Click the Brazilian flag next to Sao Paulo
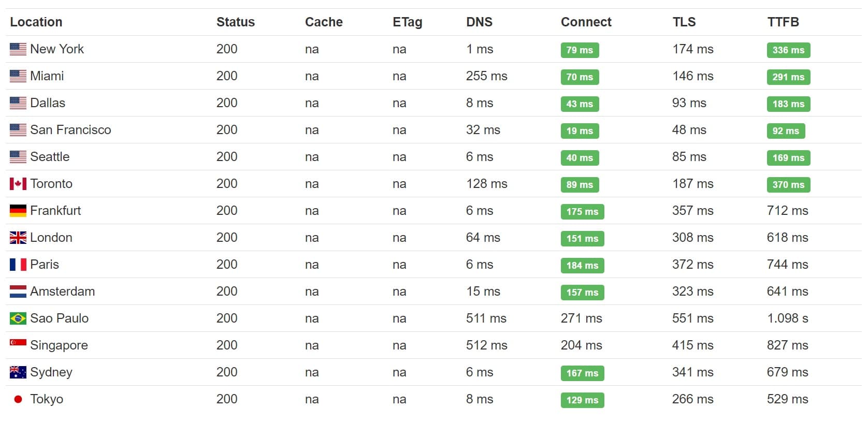Screen dimensions: 868x422 [x=18, y=318]
